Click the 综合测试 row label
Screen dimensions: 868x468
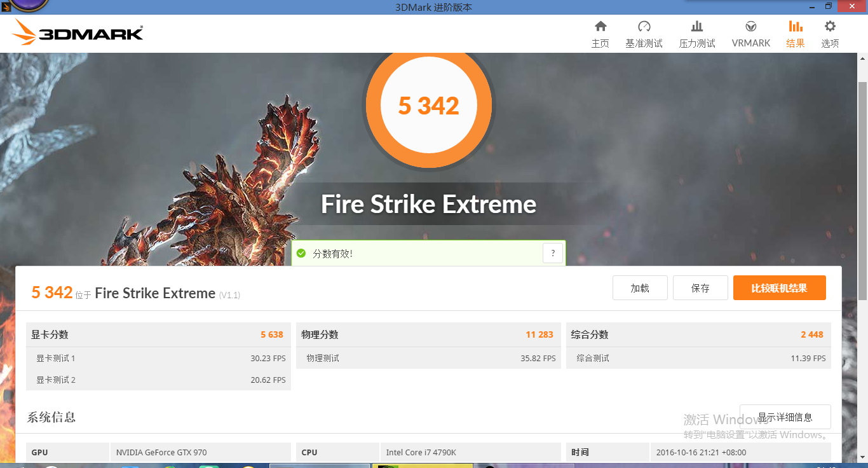click(x=593, y=358)
